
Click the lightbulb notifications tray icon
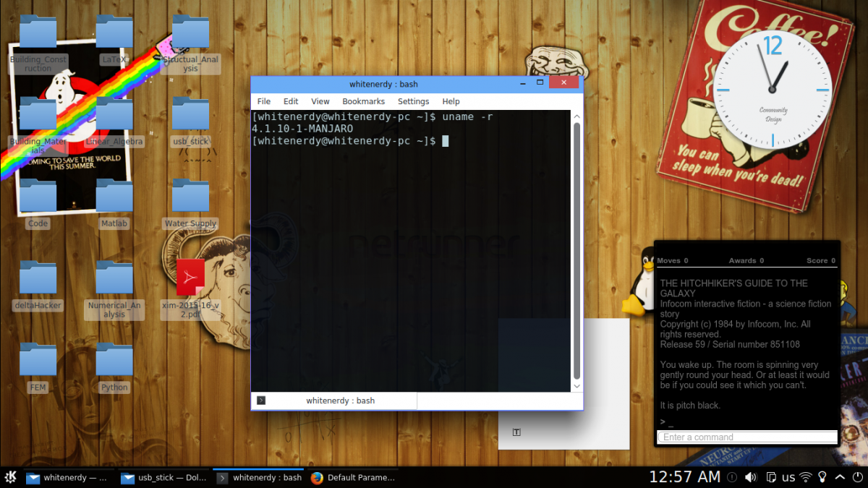(x=822, y=477)
